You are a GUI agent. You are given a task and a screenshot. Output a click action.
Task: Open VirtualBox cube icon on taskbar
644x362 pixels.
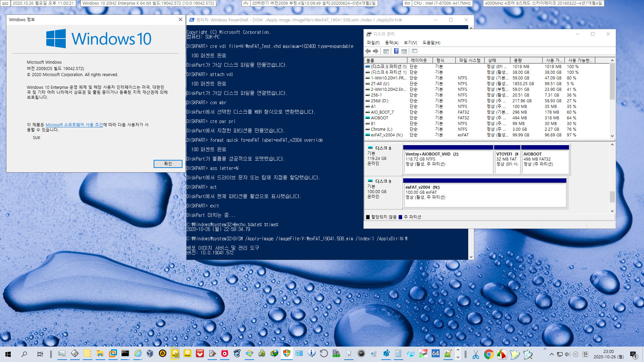[150, 354]
